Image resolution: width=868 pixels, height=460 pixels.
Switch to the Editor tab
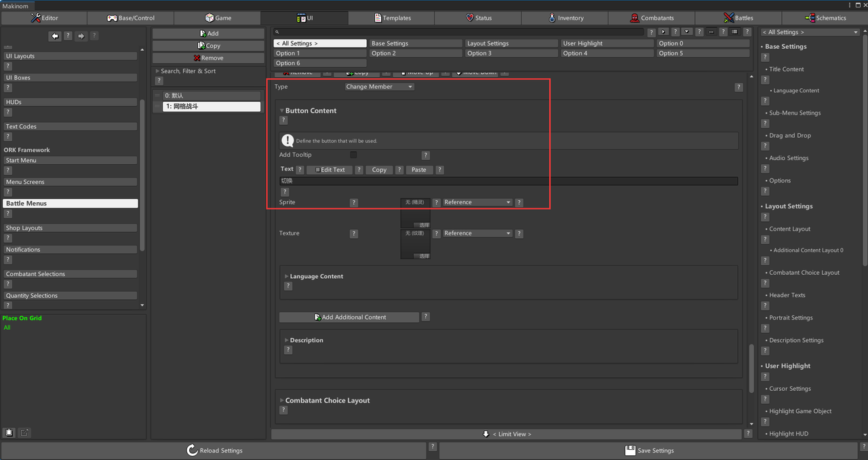point(43,18)
